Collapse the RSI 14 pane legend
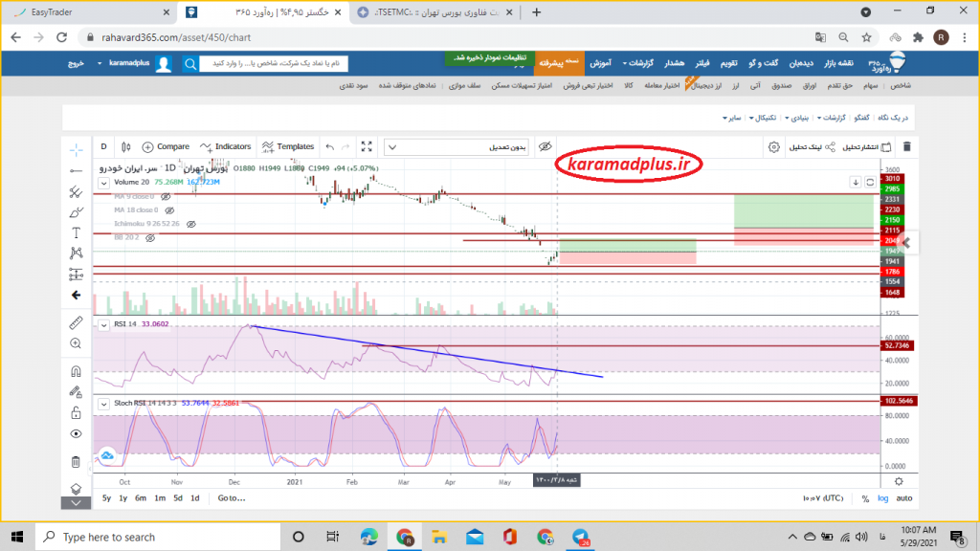Screen dimensions: 980x551 (103, 325)
